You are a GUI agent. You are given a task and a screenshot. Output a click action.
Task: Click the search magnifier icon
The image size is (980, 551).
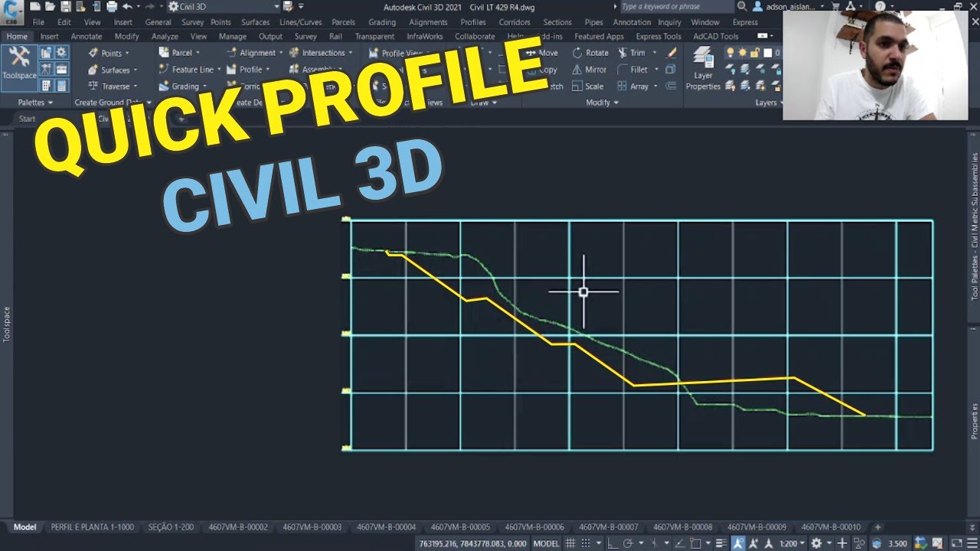pyautogui.click(x=741, y=6)
